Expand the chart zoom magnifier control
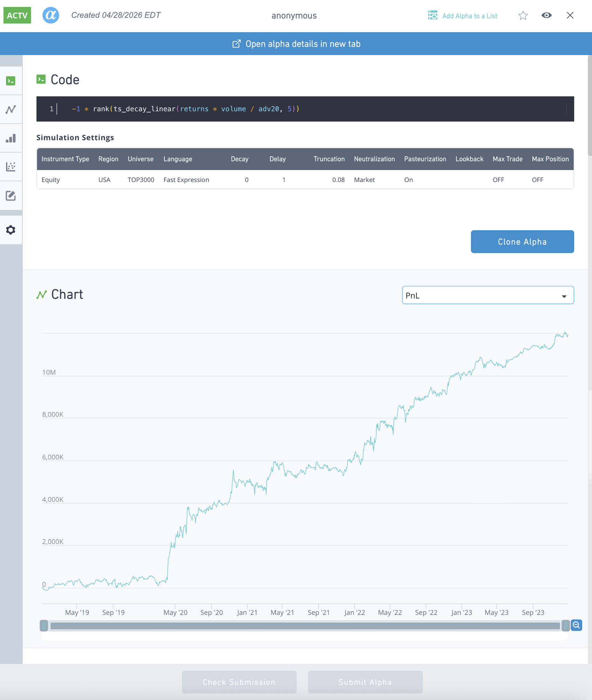Image resolution: width=592 pixels, height=700 pixels. point(576,625)
